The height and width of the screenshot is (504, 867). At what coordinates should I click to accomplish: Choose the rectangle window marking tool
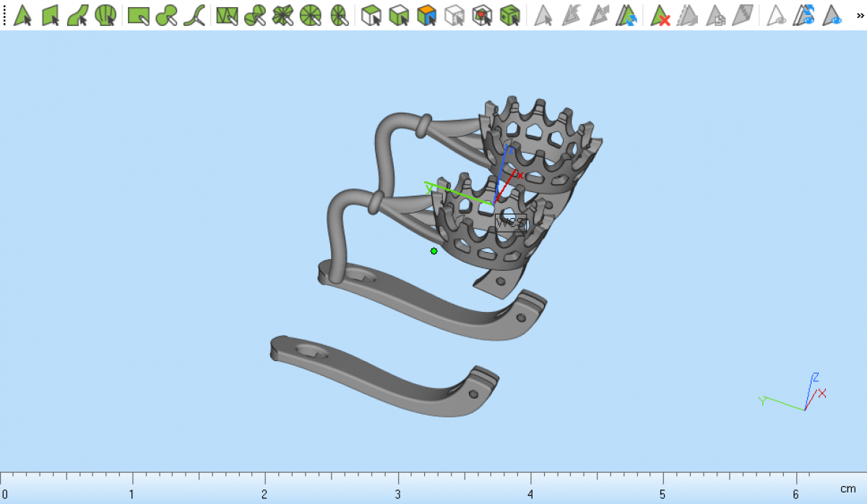click(138, 15)
